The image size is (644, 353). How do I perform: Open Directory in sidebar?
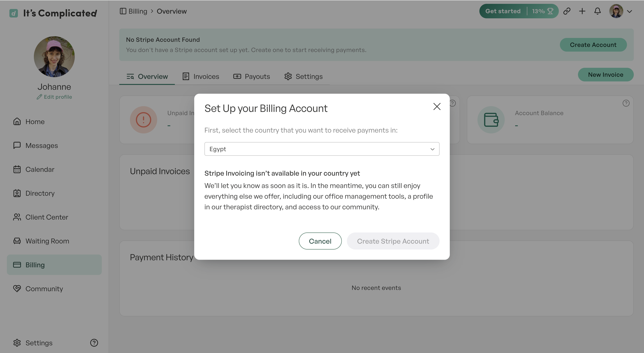(x=54, y=193)
